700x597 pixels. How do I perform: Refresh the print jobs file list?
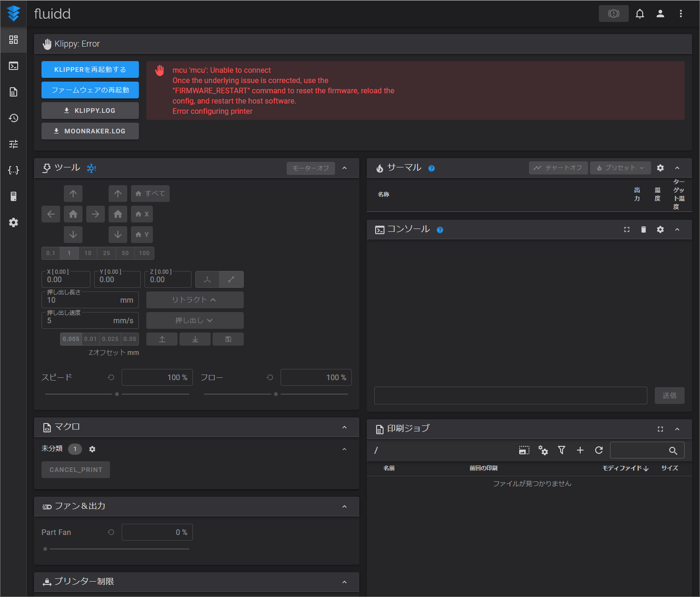click(x=599, y=450)
